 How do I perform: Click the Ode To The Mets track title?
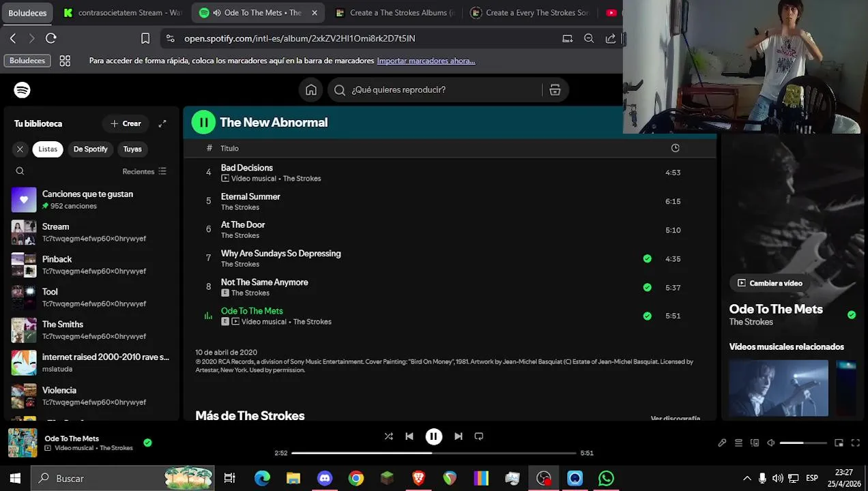(252, 311)
